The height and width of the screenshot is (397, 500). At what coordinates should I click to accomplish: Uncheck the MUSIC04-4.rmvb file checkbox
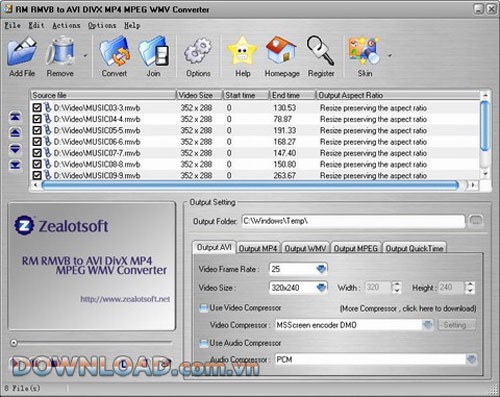[37, 119]
